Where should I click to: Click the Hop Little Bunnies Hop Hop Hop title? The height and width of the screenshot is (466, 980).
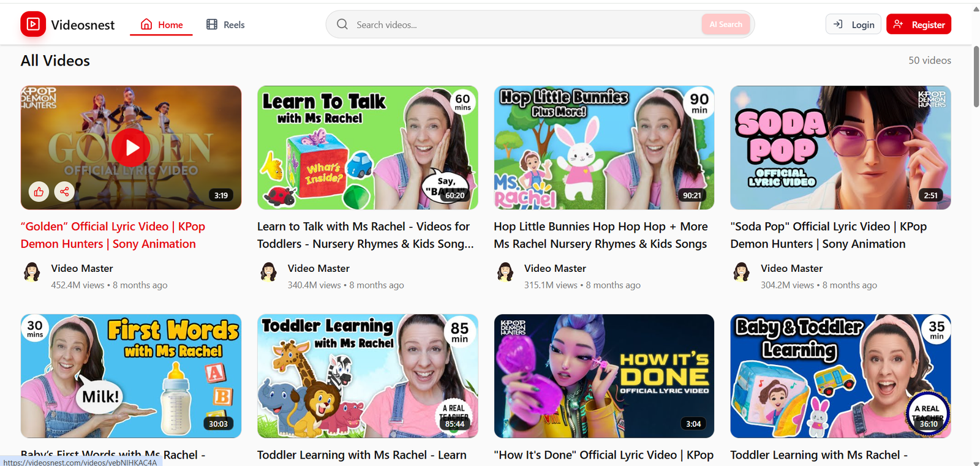point(601,235)
